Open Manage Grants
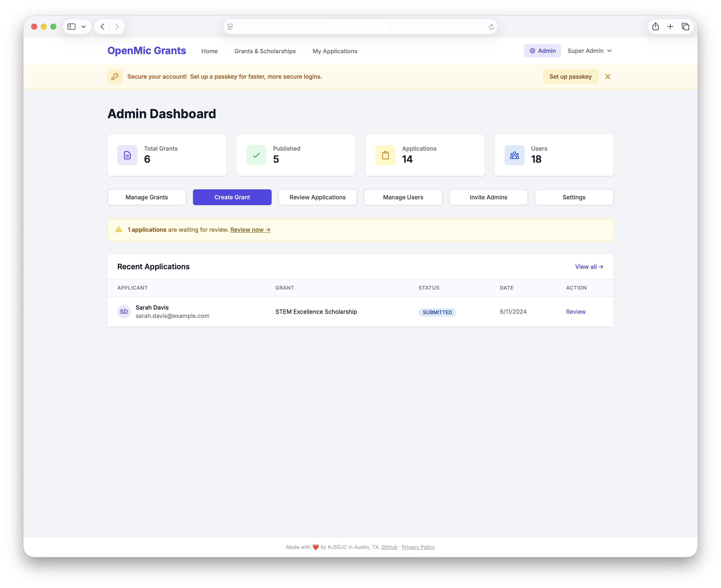The width and height of the screenshot is (721, 588). (x=147, y=197)
